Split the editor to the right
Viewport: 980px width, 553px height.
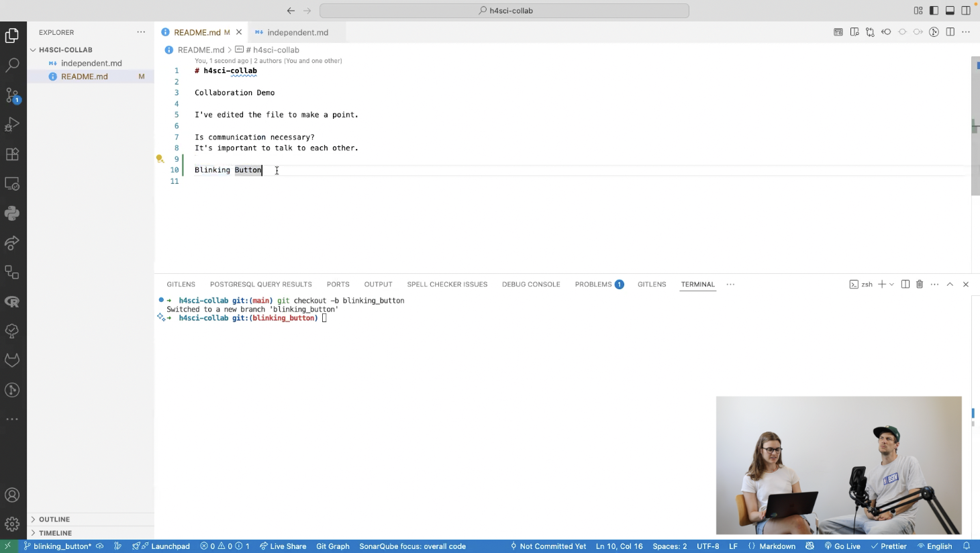pos(950,32)
